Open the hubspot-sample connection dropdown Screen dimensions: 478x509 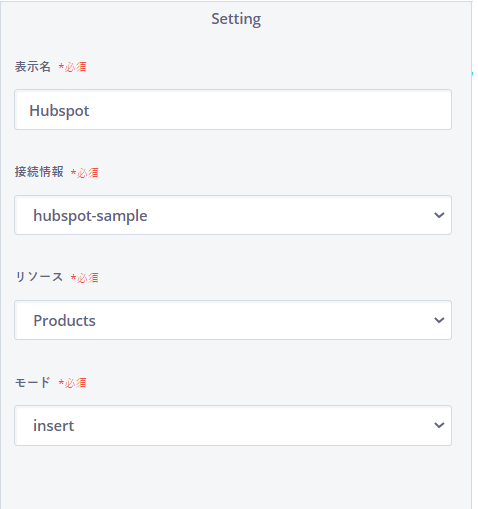(x=233, y=215)
